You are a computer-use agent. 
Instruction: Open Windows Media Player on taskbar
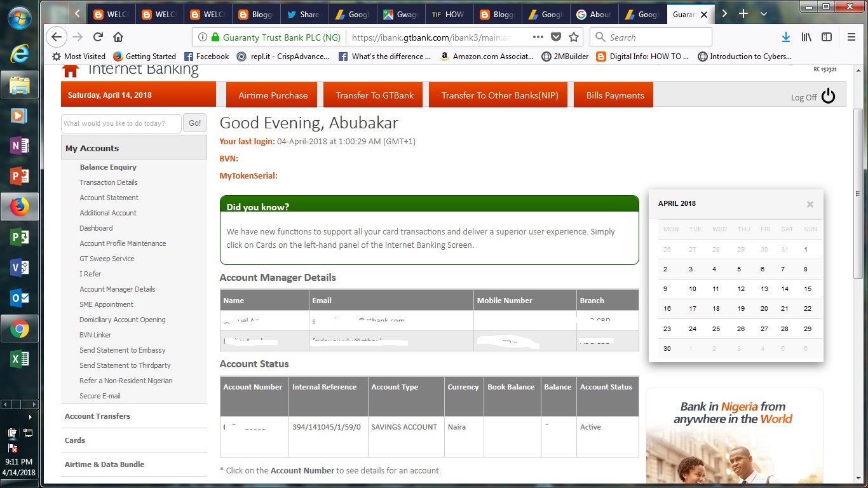[20, 115]
